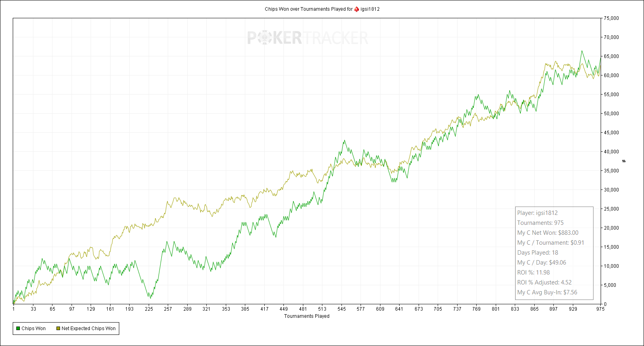This screenshot has width=644, height=346.
Task: Click the My C Net Won: $883.00 line
Action: pyautogui.click(x=547, y=233)
